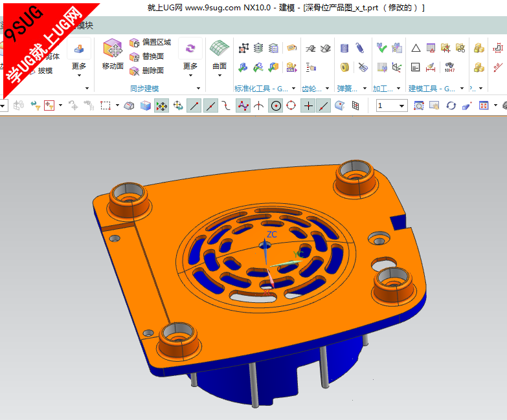This screenshot has width=507, height=420.
Task: Click the wireframe coordinate axes icon in 加工
Action: 397,67
